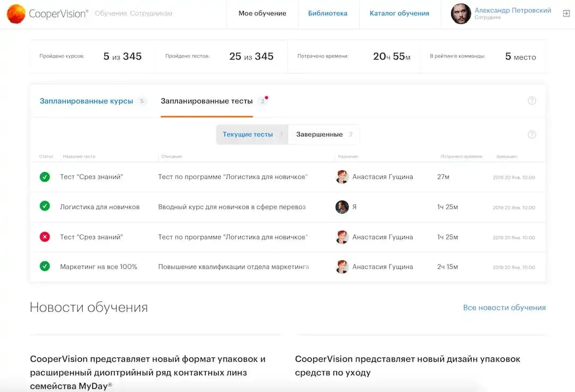Viewport: 575px width, 392px height.
Task: Switch to "Запланированные курсы" tab
Action: click(x=87, y=101)
